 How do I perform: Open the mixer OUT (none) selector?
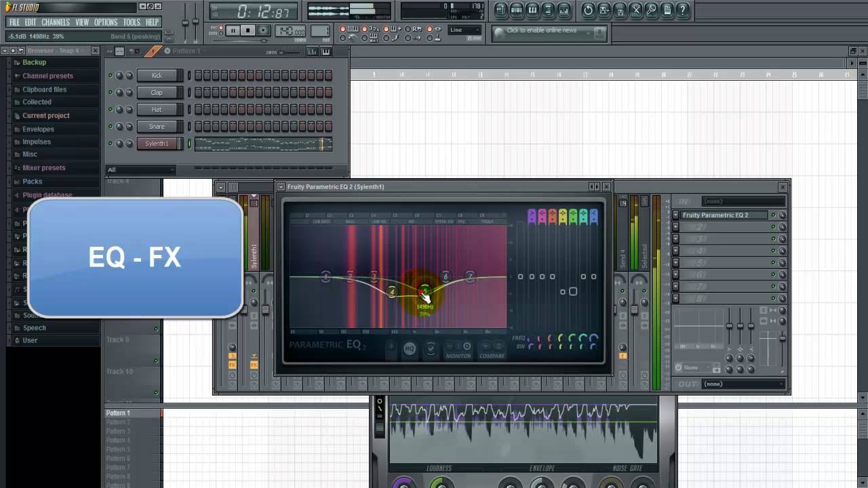coord(743,384)
